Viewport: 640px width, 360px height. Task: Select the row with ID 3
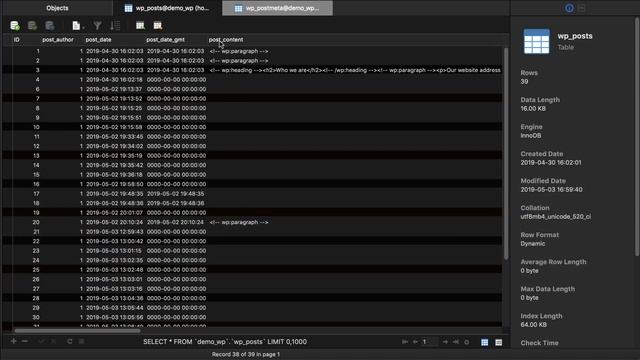point(252,70)
